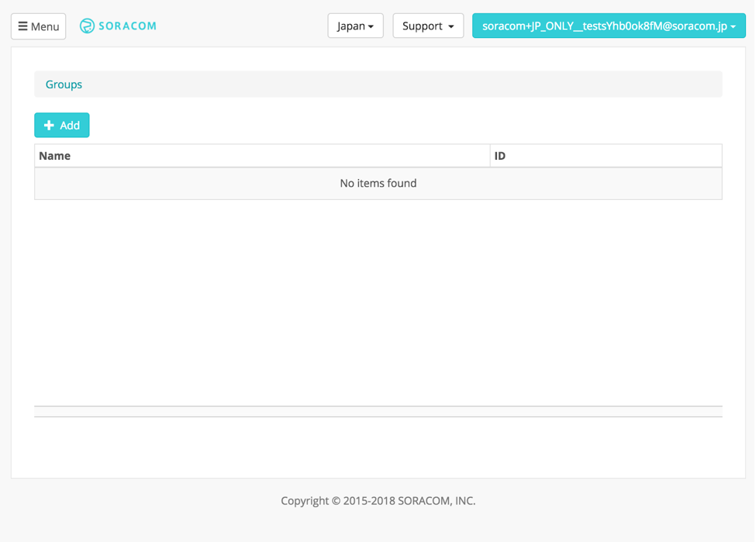756x542 pixels.
Task: Click the SORACOM copyright footer text
Action: (378, 501)
